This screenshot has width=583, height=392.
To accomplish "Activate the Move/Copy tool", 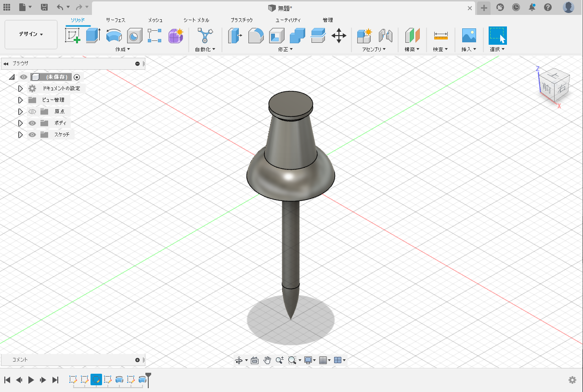I will pos(339,36).
